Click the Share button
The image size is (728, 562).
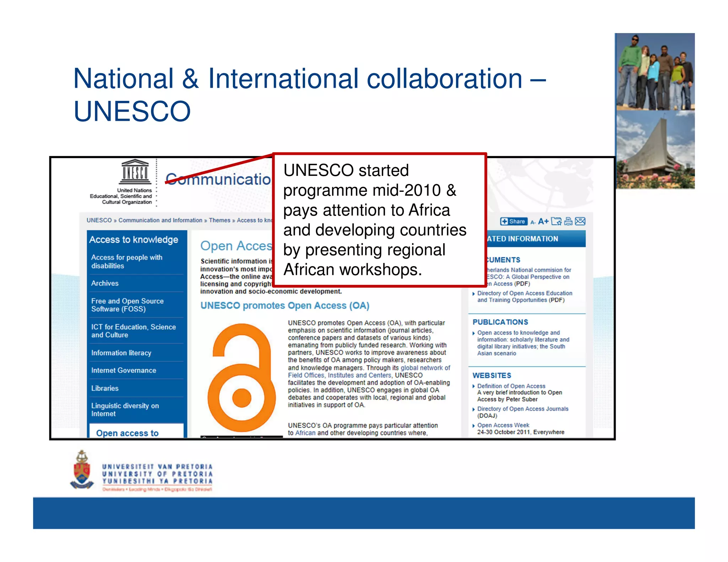(x=514, y=221)
